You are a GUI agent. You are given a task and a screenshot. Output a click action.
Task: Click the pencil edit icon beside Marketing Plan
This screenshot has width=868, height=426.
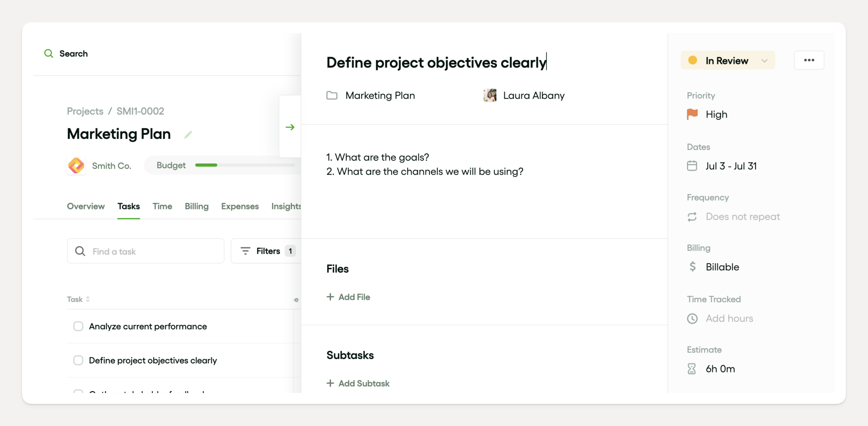tap(188, 135)
